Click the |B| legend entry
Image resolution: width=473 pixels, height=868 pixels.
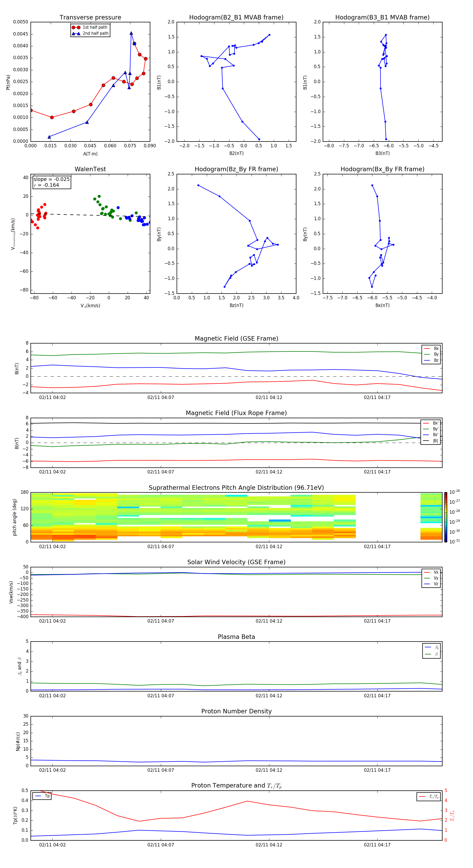pos(431,441)
